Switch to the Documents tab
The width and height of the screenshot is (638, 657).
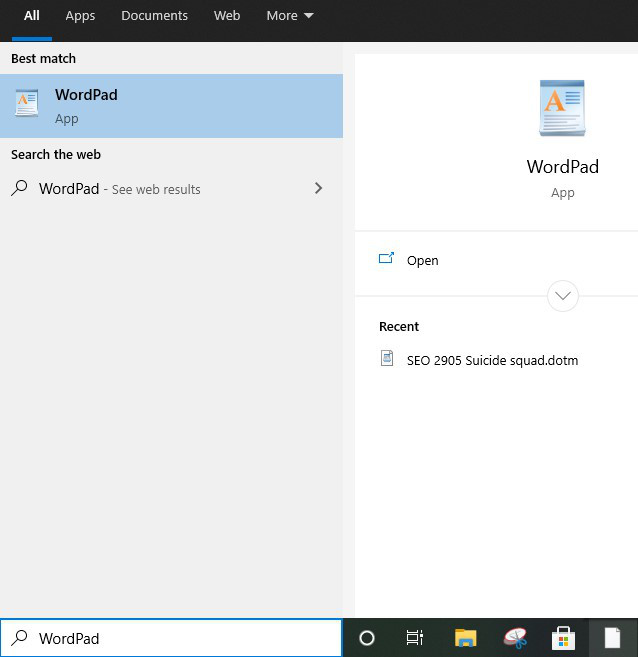(x=154, y=16)
